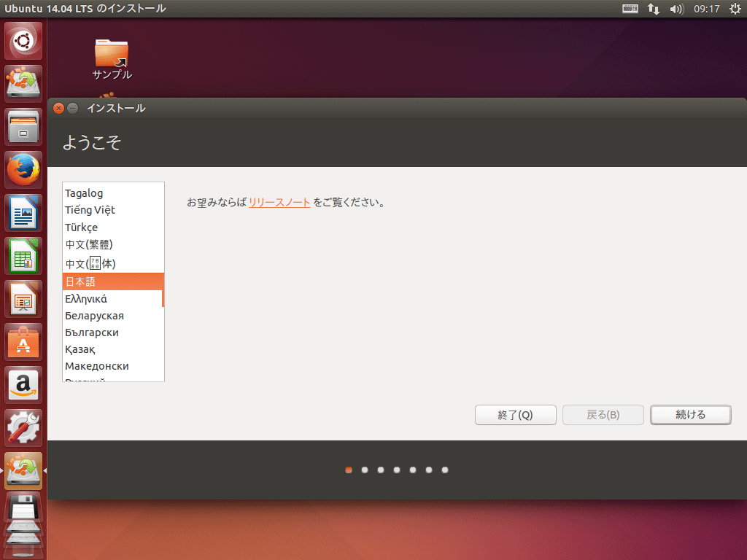747x560 pixels.
Task: Select Tiếng Việt language
Action: pyautogui.click(x=112, y=210)
